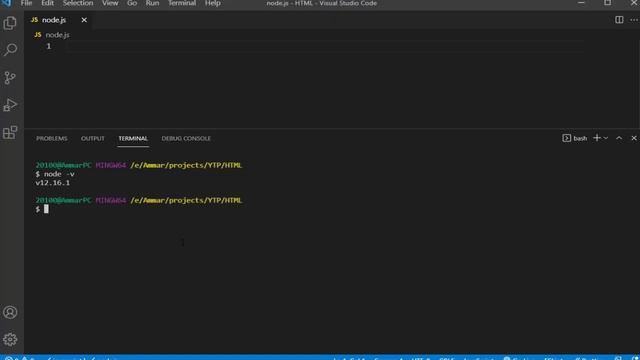Image resolution: width=640 pixels, height=360 pixels.
Task: Open the Help menu
Action: (x=213, y=3)
